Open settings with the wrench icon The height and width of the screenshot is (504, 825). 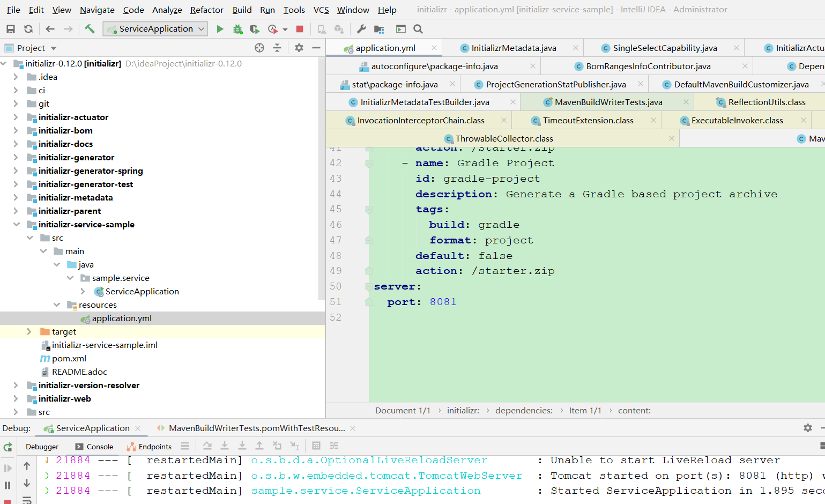[x=361, y=29]
